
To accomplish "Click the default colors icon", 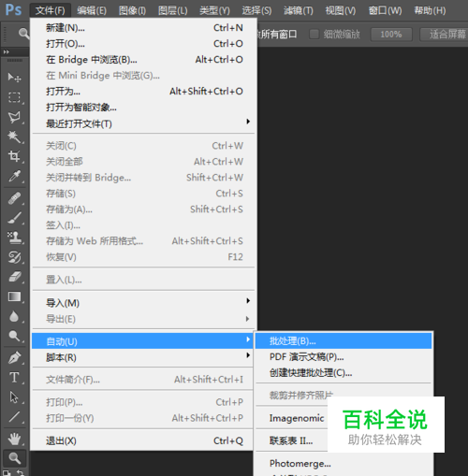I will 7,472.
